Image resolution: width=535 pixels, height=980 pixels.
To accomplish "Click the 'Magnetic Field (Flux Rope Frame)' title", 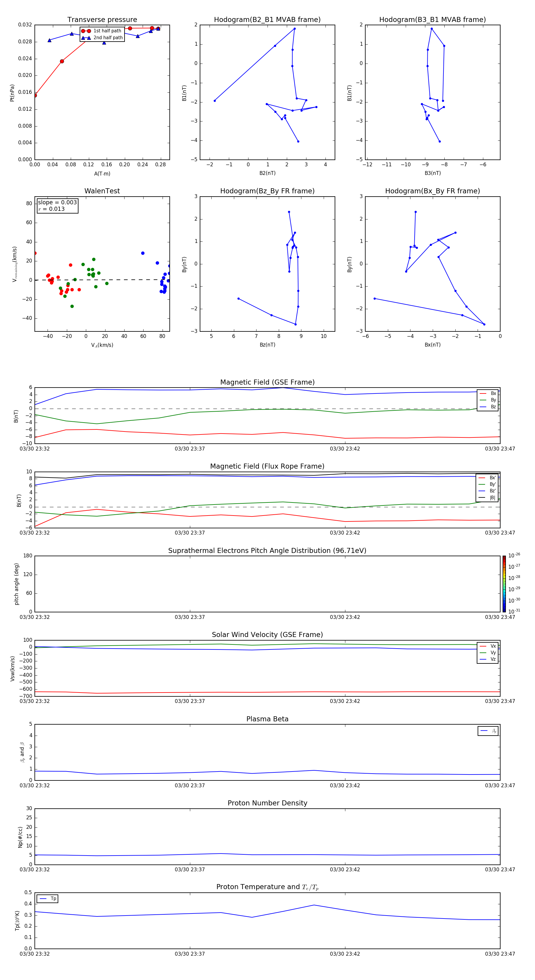I will click(x=267, y=467).
